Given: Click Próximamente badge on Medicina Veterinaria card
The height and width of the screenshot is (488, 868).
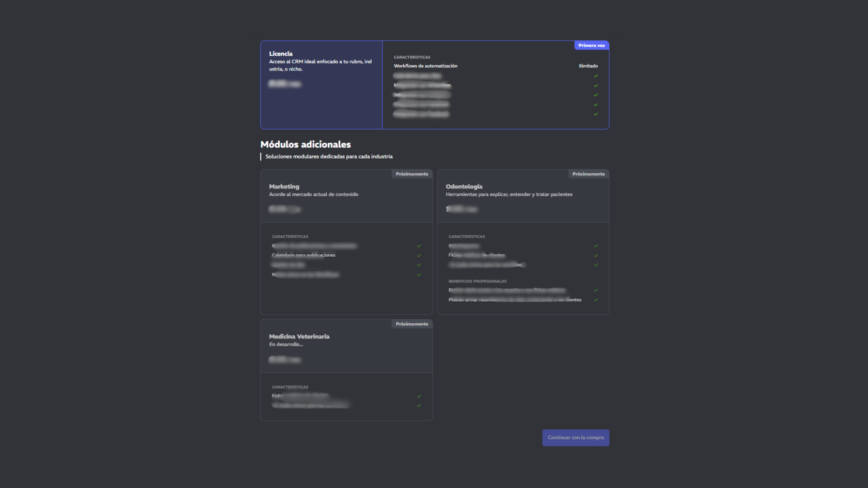Looking at the screenshot, I should click(411, 324).
